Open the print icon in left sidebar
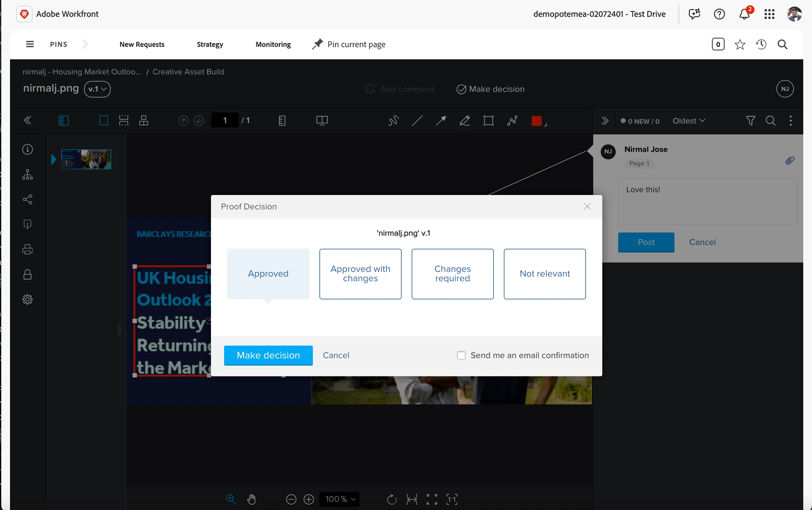 coord(28,249)
